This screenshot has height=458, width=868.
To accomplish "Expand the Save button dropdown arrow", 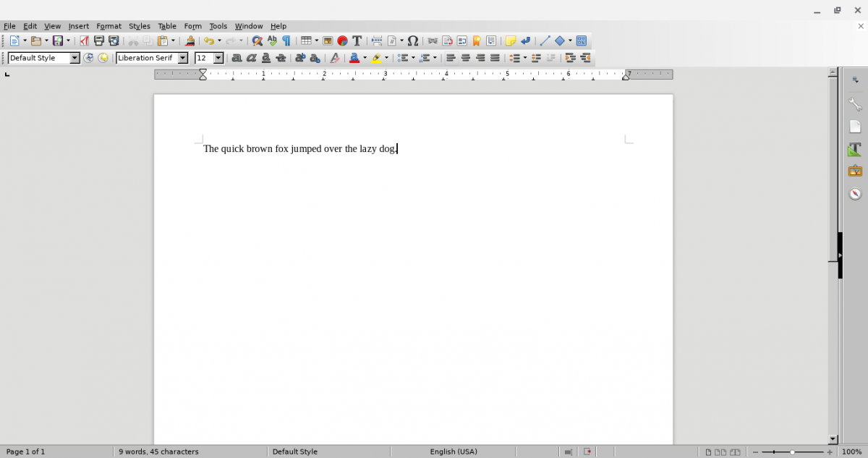I will 68,41.
